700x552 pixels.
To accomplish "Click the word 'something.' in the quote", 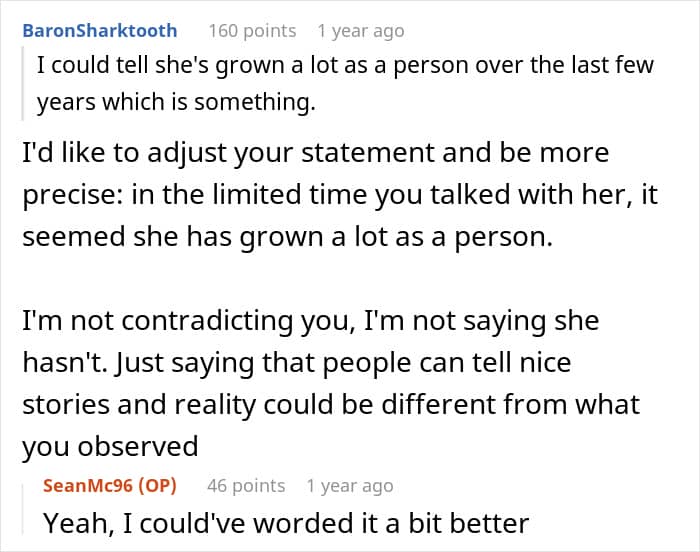I will tap(255, 102).
